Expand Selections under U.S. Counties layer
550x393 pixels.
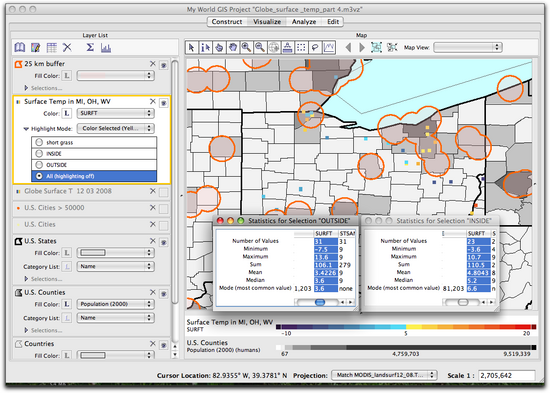[x=26, y=330]
